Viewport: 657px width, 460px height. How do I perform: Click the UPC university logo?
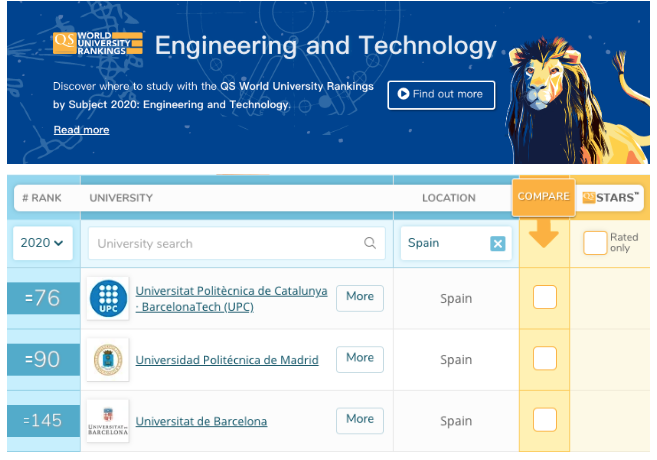(107, 298)
